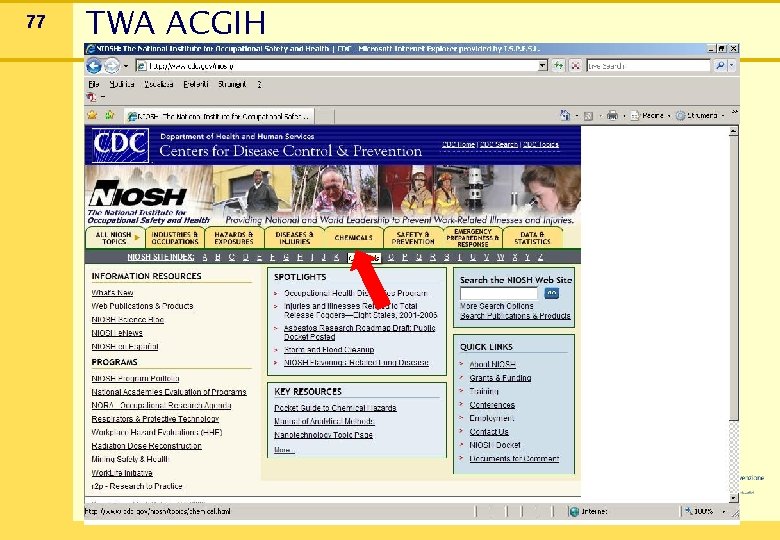Open Pocket Guide to Chemical Hazards

pos(335,408)
